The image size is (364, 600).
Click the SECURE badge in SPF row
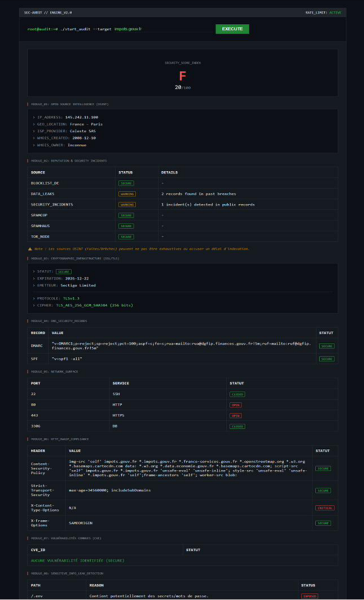click(x=327, y=359)
